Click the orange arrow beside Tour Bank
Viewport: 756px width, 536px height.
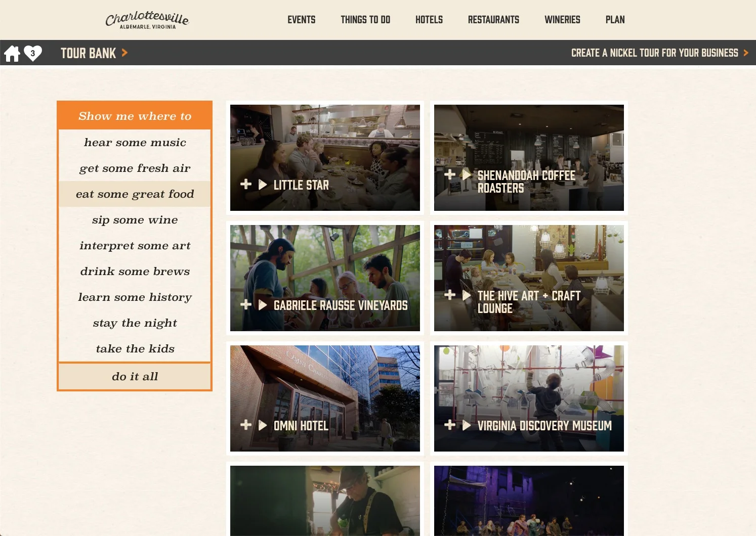click(124, 53)
